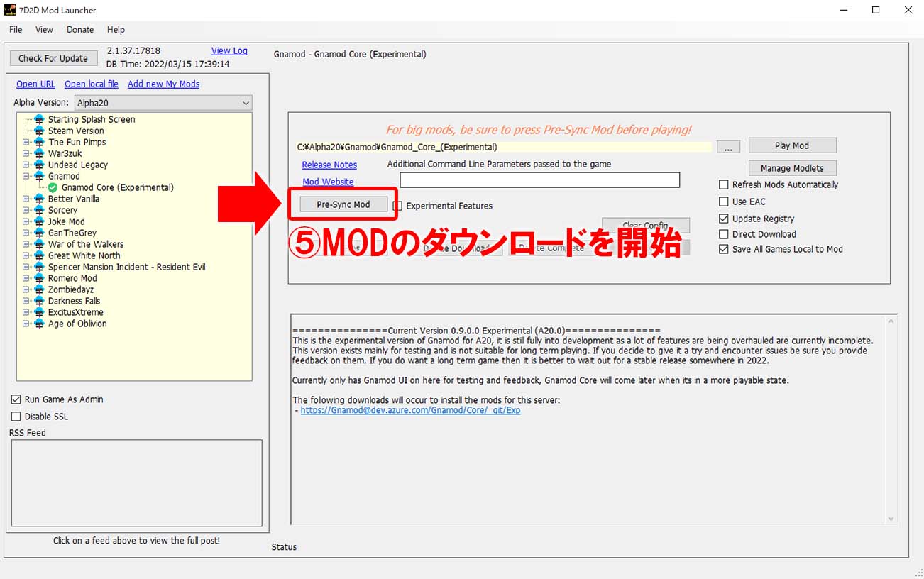Screen dimensions: 924x579
Task: Open the File menu
Action: 16,30
